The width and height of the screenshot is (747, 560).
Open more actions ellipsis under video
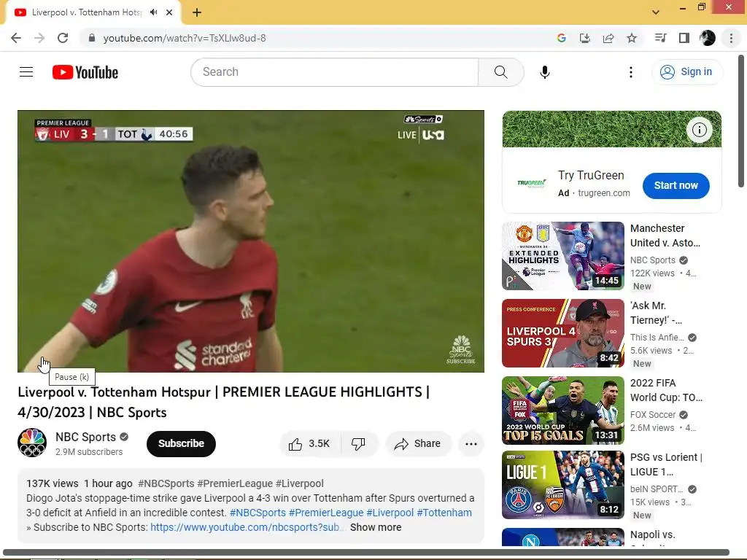(471, 444)
